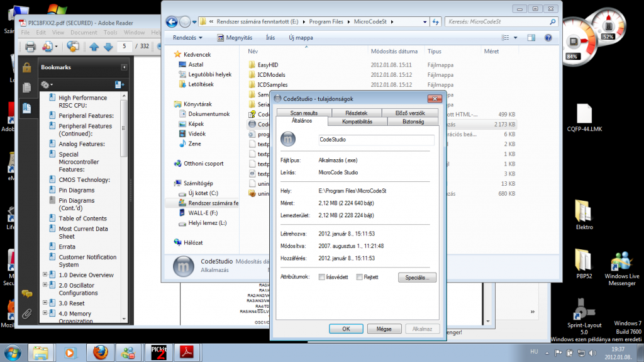Image resolution: width=644 pixels, height=362 pixels.
Task: Open the Rendezés dropdown menu
Action: [x=187, y=37]
